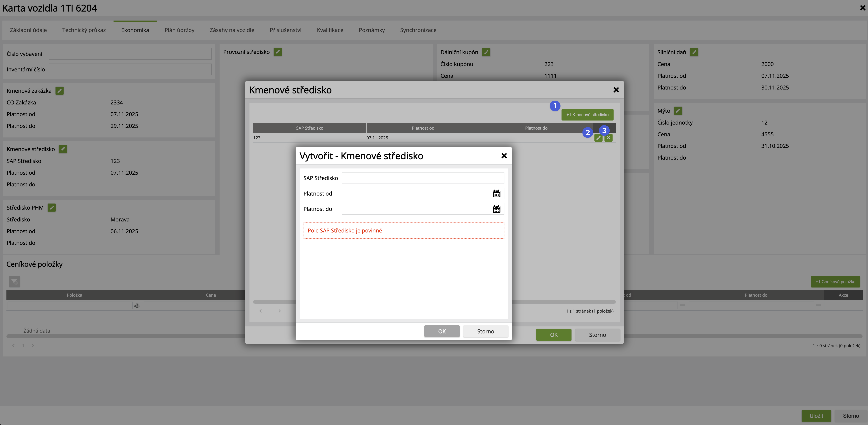Edit Dálniční kupón via pencil icon
Image resolution: width=868 pixels, height=425 pixels.
point(486,52)
